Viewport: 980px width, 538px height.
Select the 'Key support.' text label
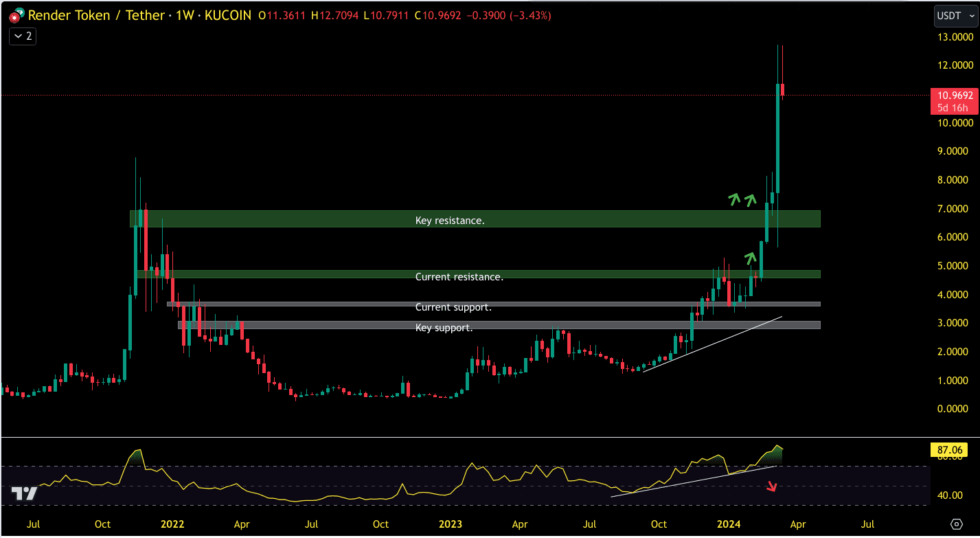[444, 328]
